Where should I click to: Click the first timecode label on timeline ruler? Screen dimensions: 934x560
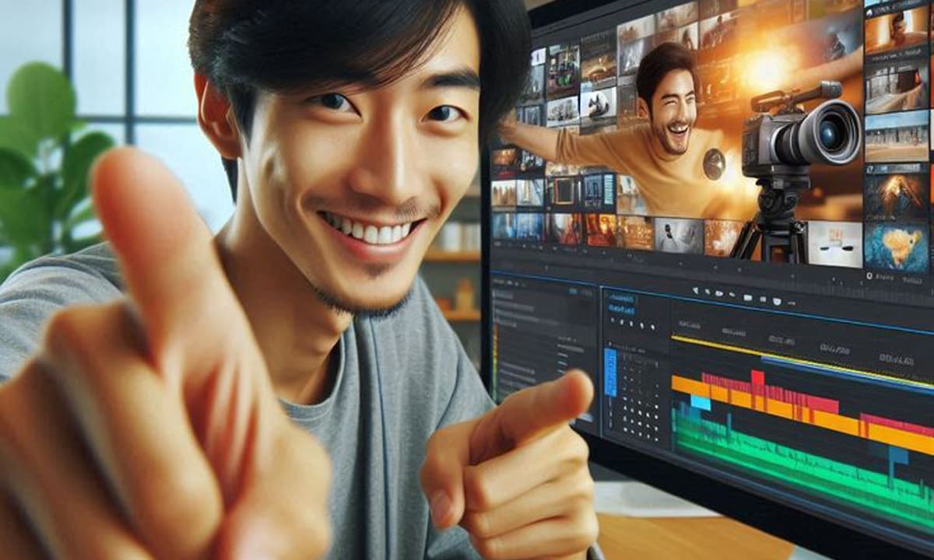click(x=690, y=324)
